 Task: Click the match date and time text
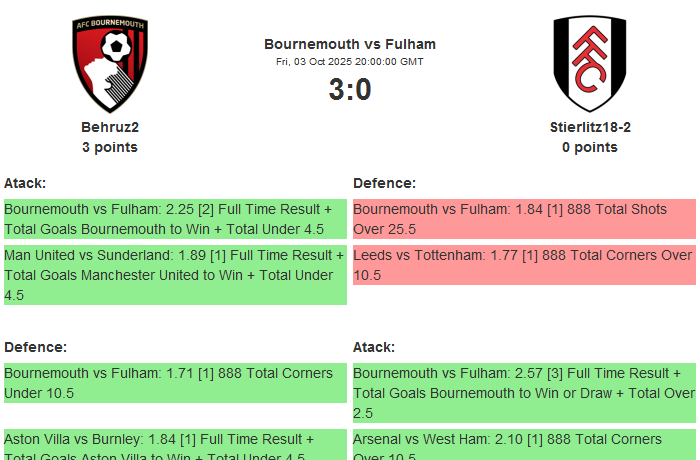pyautogui.click(x=350, y=61)
